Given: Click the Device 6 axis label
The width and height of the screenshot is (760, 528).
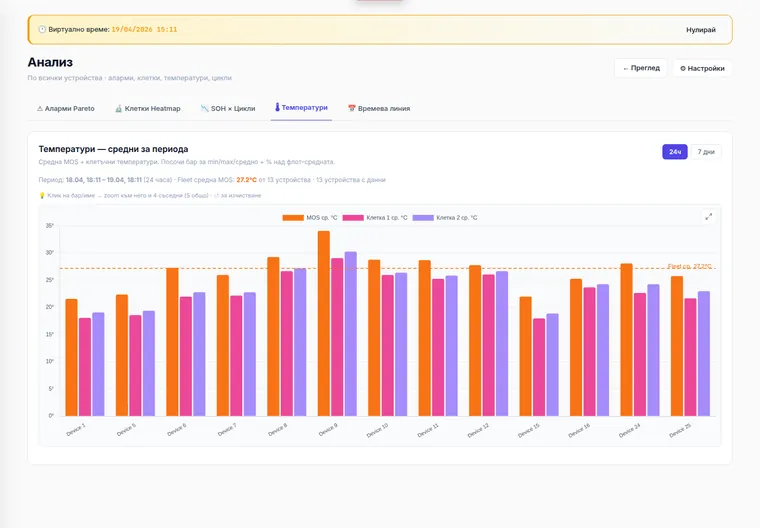Looking at the screenshot, I should [x=176, y=430].
